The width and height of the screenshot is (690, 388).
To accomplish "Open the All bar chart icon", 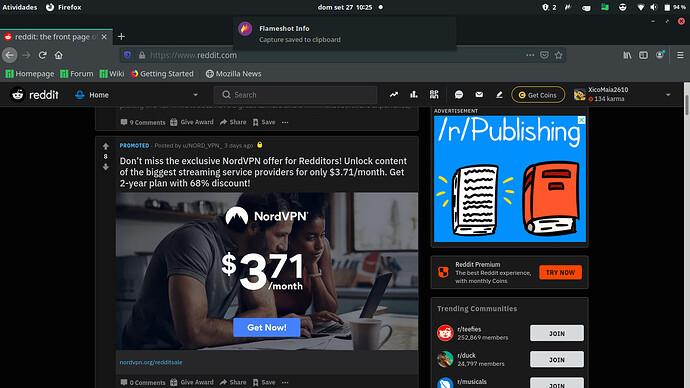I will coord(414,95).
